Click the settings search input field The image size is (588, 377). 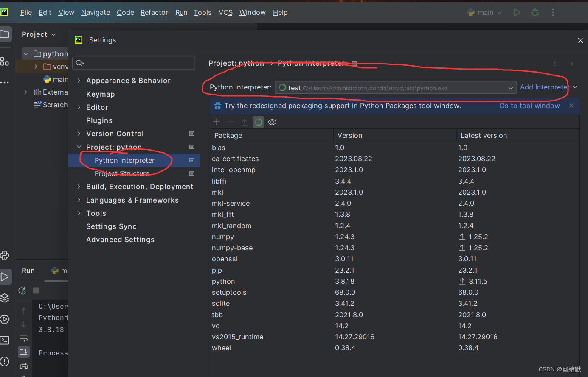(x=134, y=63)
